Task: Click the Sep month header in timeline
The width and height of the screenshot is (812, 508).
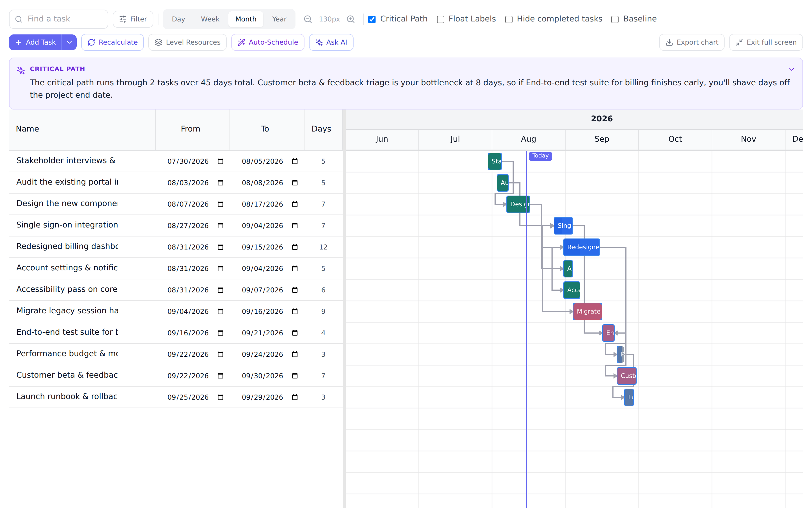Action: (x=602, y=139)
